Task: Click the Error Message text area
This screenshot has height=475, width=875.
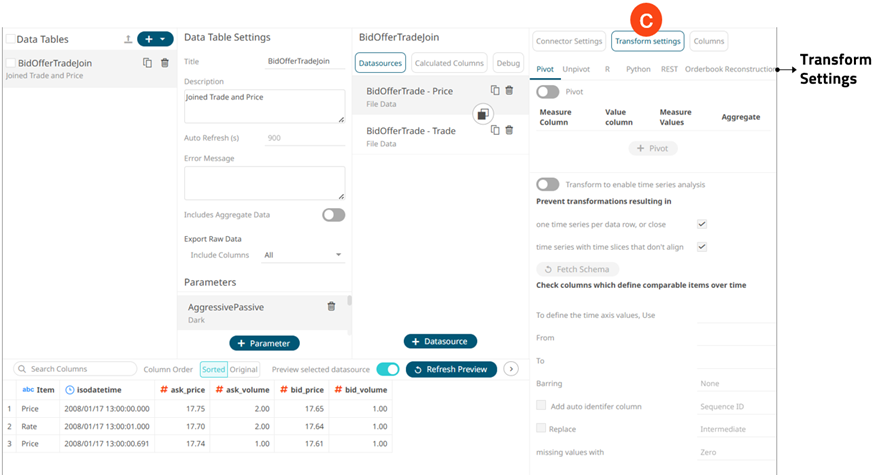Action: click(x=265, y=183)
